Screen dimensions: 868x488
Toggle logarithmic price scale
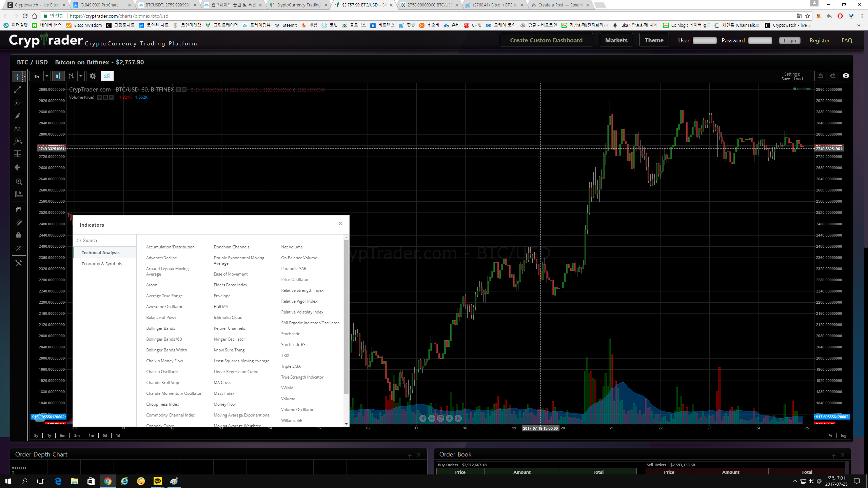pos(844,435)
